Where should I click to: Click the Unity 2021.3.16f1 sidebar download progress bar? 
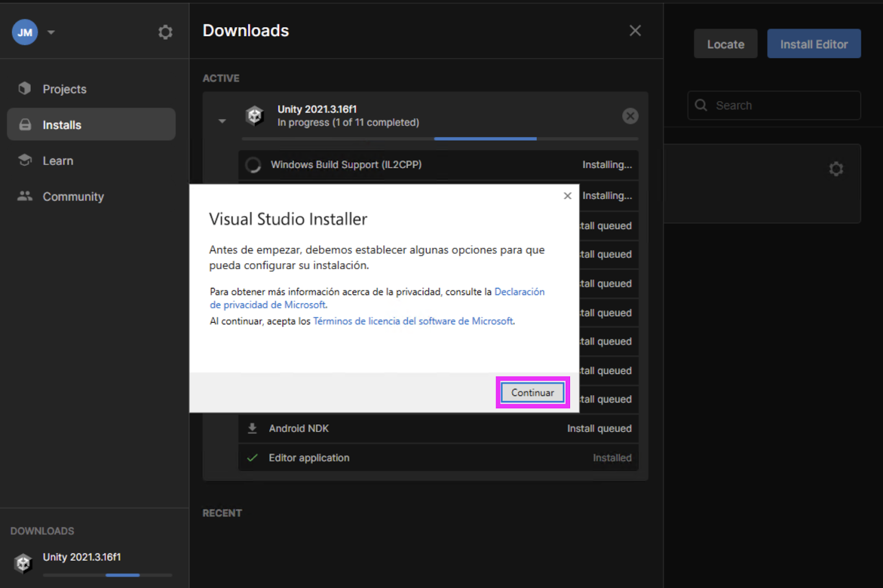[x=108, y=575]
